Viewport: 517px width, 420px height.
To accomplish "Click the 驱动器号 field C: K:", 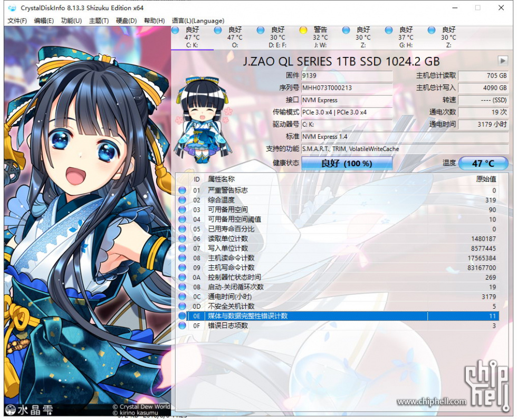I will tap(347, 125).
